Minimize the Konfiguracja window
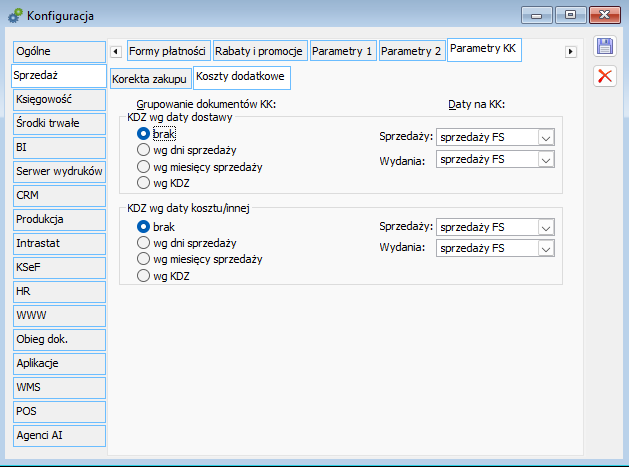Screen dimensions: 629x467 click(537, 15)
